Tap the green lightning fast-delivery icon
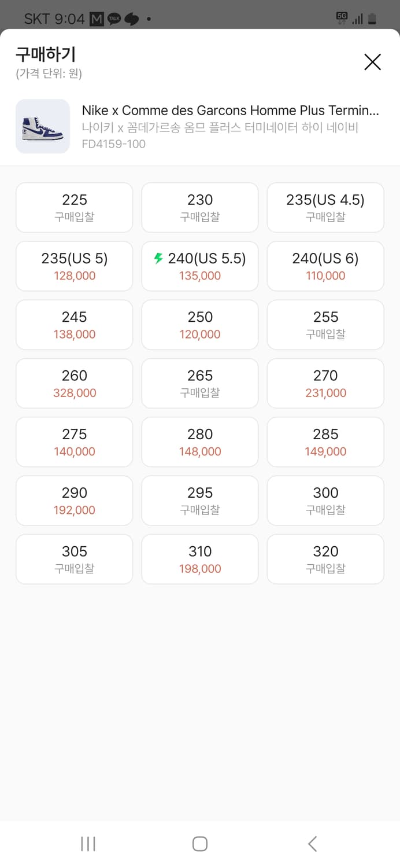Screen dimensions: 400x868 158,259
